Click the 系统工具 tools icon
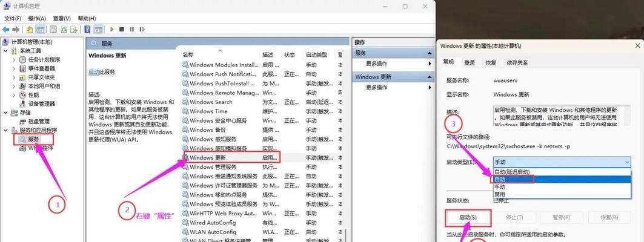The height and width of the screenshot is (242, 644). click(15, 51)
